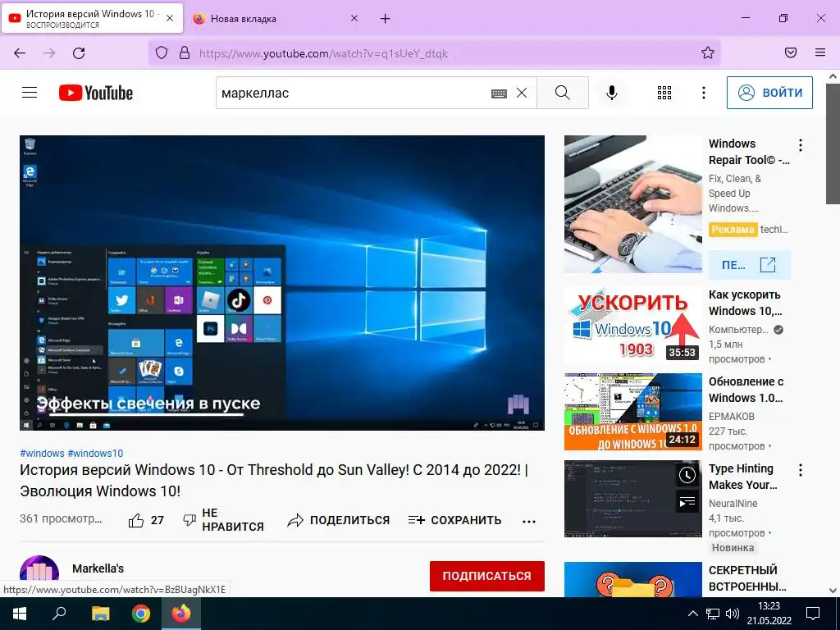Click СОХРАНИТЬ save to playlist

point(454,520)
